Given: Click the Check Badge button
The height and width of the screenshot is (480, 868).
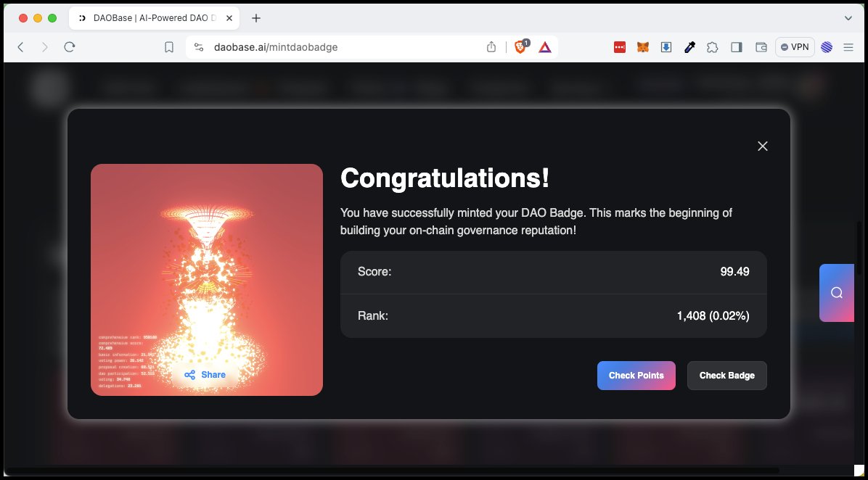Looking at the screenshot, I should coord(726,375).
